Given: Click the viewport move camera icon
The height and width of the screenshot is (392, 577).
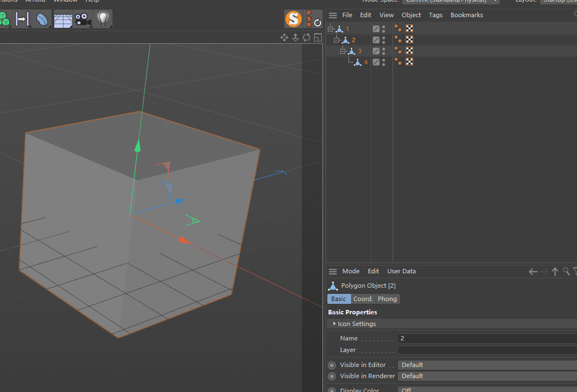Looking at the screenshot, I should click(284, 38).
